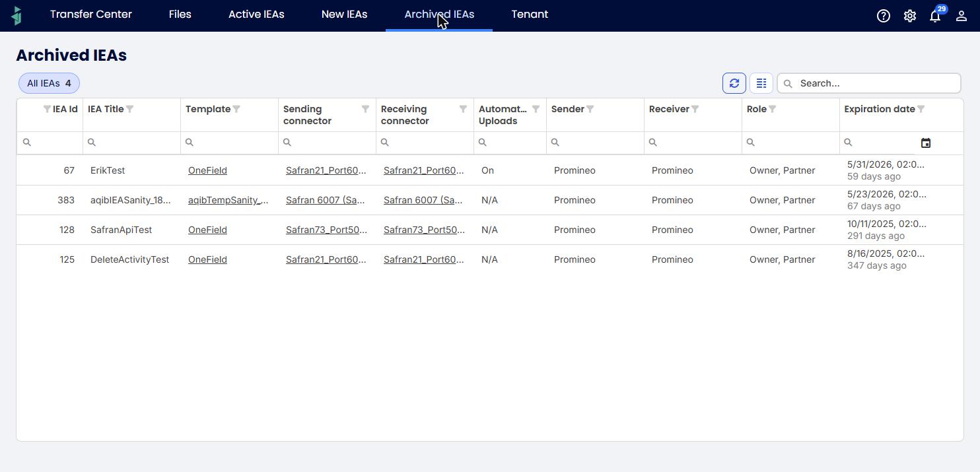
Task: Sort by Expiration date column header
Action: click(x=880, y=109)
